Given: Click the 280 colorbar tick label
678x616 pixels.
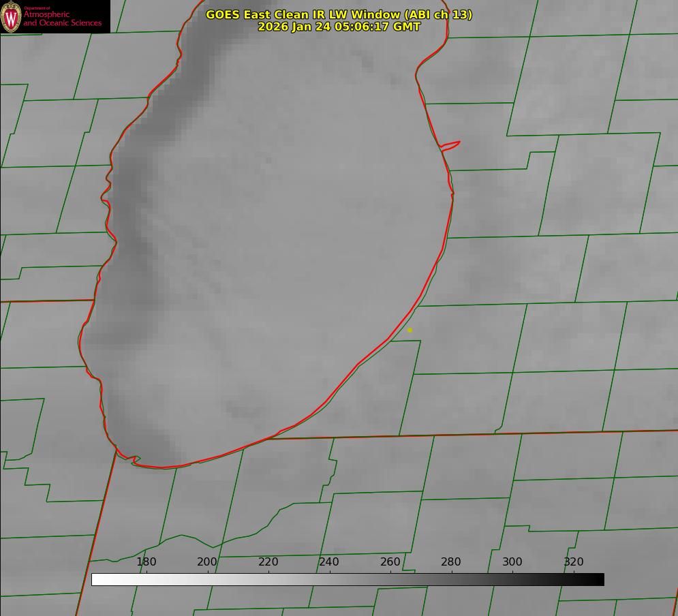Looking at the screenshot, I should click(451, 562).
